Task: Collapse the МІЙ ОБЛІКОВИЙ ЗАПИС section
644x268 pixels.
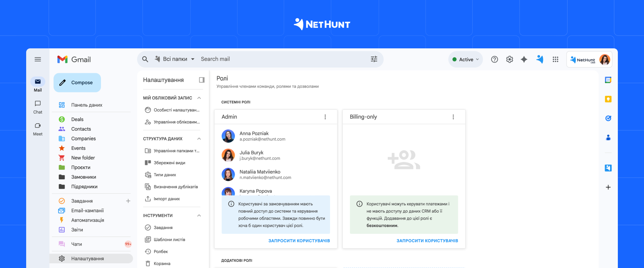Action: click(199, 98)
